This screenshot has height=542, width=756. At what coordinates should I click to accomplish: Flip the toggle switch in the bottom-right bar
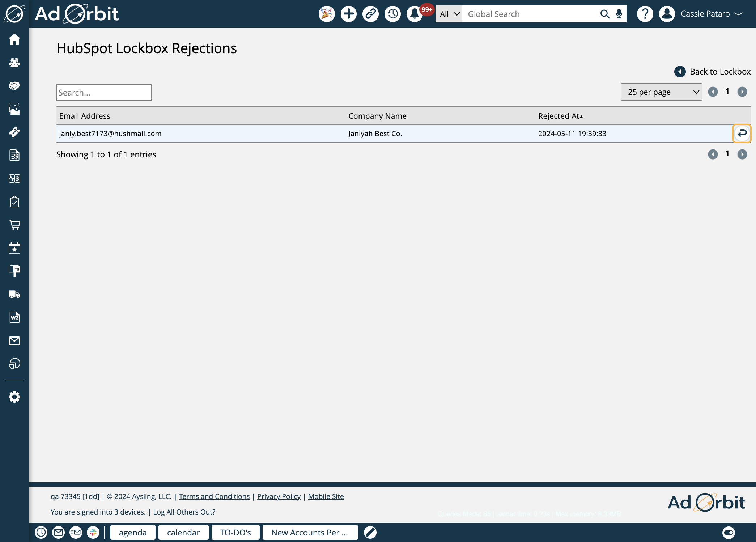pos(729,532)
